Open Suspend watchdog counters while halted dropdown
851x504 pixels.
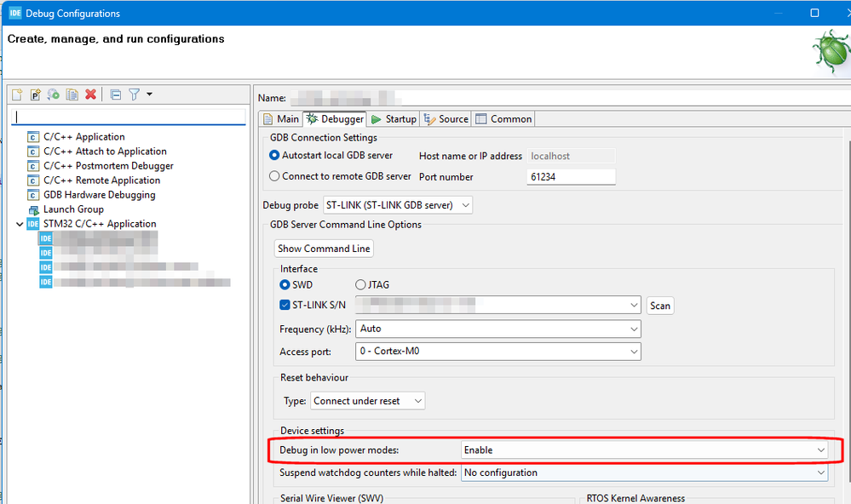[644, 472]
